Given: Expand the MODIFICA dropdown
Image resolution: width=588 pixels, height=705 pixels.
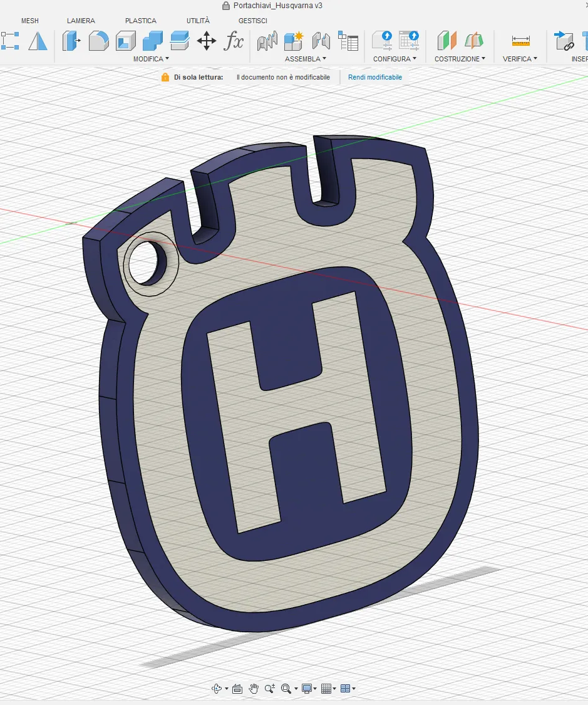Looking at the screenshot, I should pos(152,59).
